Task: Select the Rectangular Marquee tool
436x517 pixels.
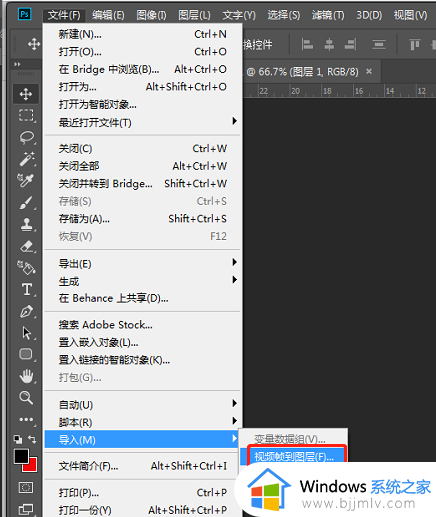Action: (x=26, y=115)
